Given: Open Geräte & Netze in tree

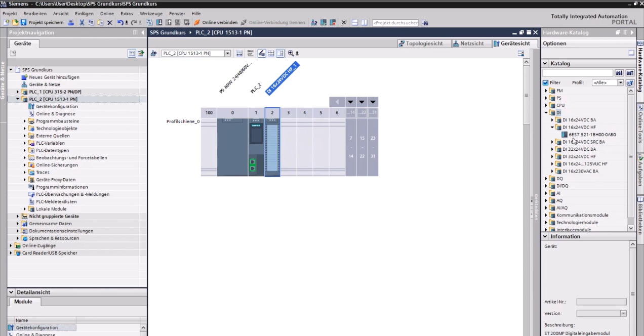Looking at the screenshot, I should click(45, 85).
